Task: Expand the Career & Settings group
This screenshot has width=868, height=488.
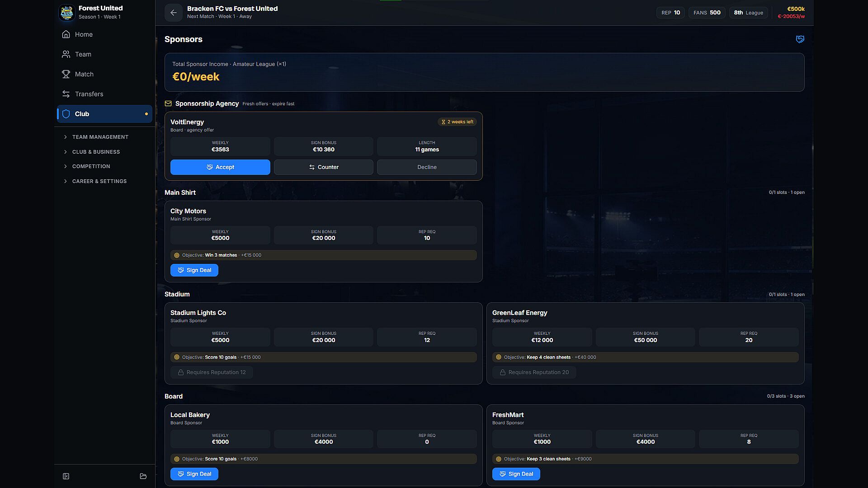Action: [104, 181]
